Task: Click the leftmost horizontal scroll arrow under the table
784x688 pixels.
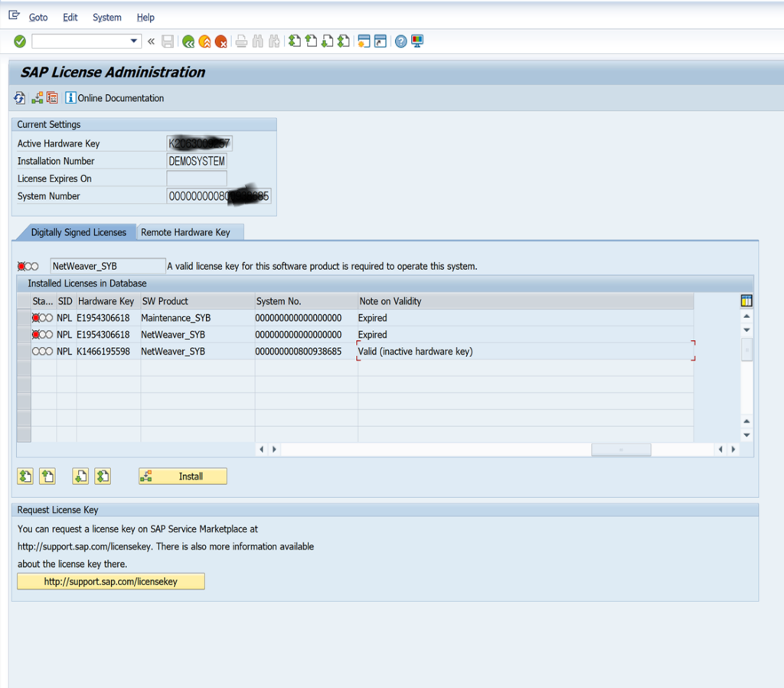Action: pyautogui.click(x=262, y=449)
